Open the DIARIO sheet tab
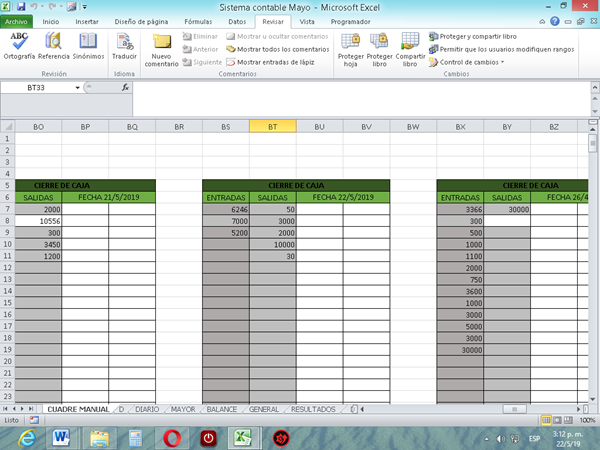 pyautogui.click(x=146, y=409)
